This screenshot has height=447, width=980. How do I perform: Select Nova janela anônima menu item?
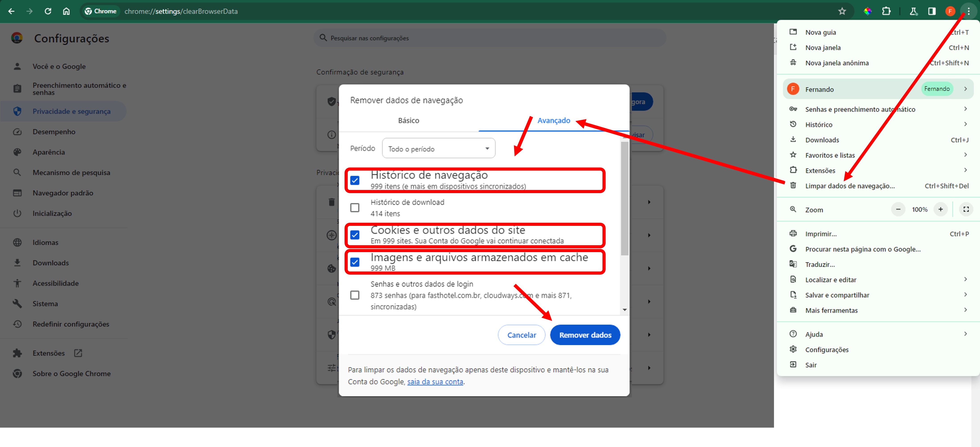coord(837,63)
